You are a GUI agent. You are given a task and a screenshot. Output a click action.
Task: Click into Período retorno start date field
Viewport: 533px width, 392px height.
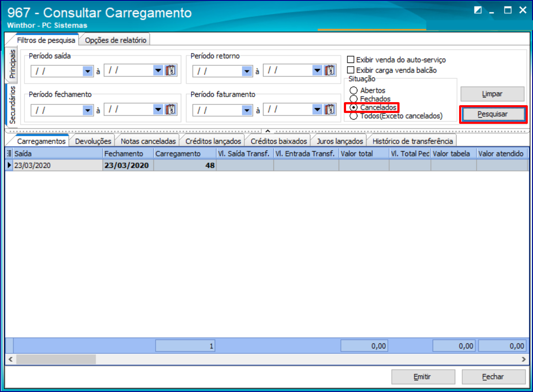click(x=217, y=71)
